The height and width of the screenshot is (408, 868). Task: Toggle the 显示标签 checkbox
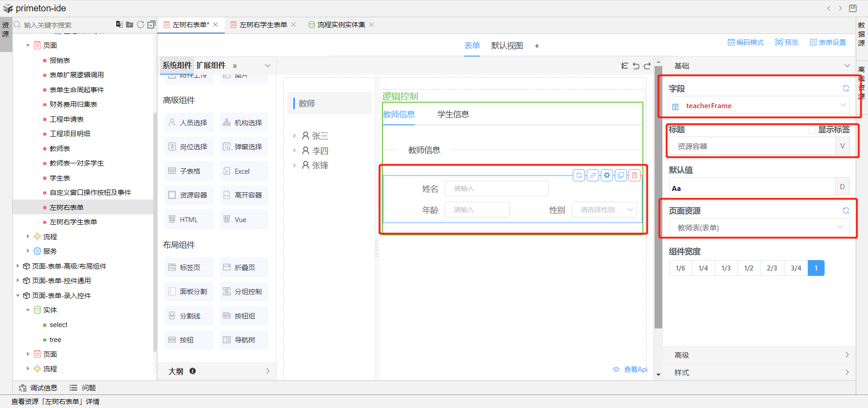[x=812, y=130]
